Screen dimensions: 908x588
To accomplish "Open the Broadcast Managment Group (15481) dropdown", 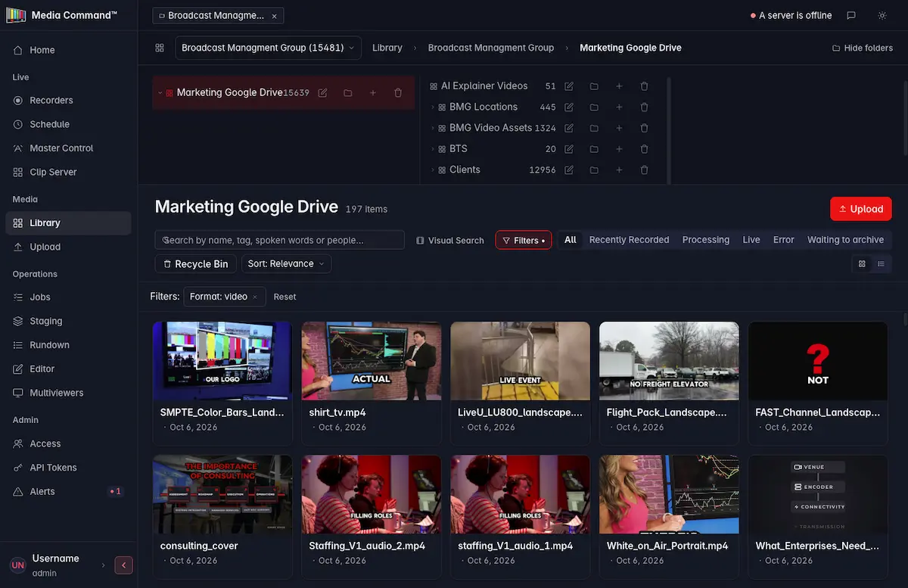I will pyautogui.click(x=268, y=48).
